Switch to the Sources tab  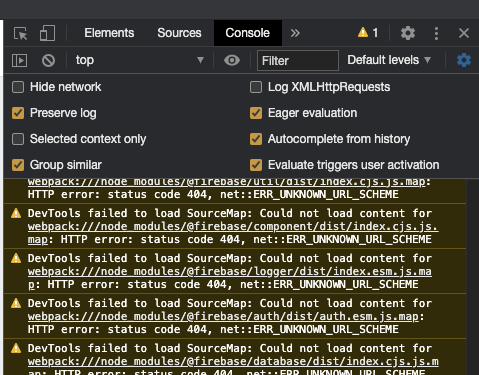click(x=179, y=33)
